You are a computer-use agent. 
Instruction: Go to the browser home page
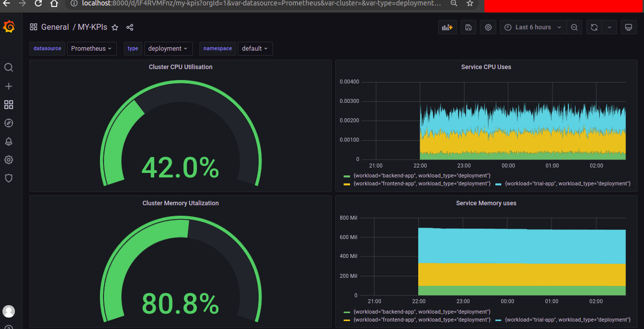(54, 3)
